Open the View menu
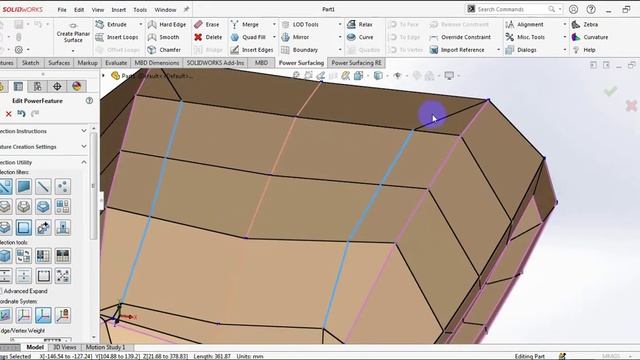This screenshot has height=360, width=640. (98, 9)
